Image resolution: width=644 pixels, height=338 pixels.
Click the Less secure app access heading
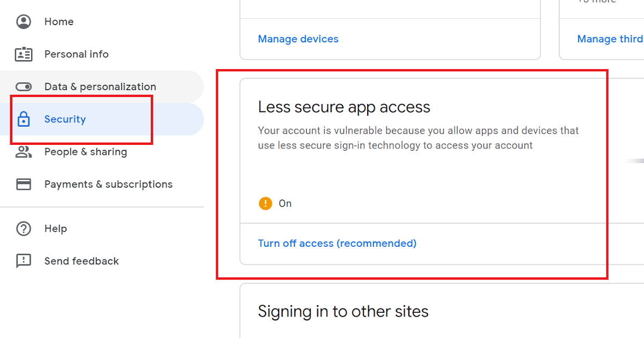(344, 107)
